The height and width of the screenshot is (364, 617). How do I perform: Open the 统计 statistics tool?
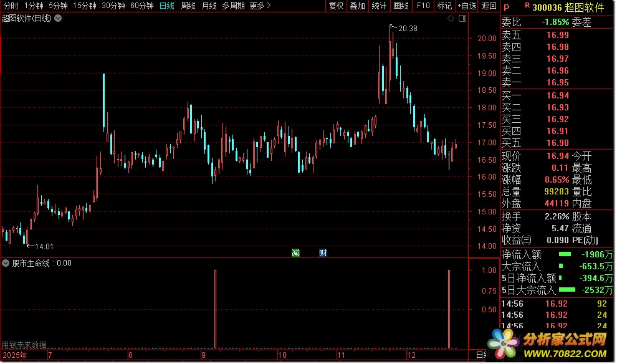click(379, 6)
